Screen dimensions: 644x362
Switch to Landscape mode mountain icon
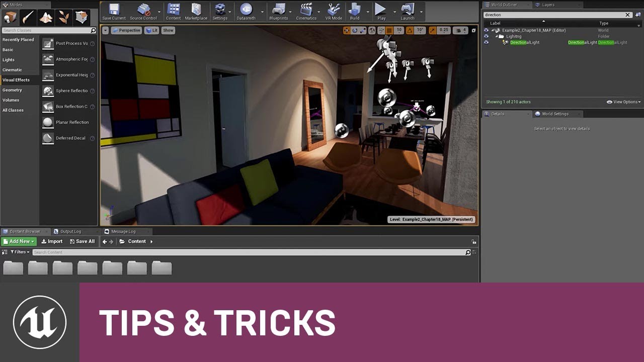(x=46, y=18)
